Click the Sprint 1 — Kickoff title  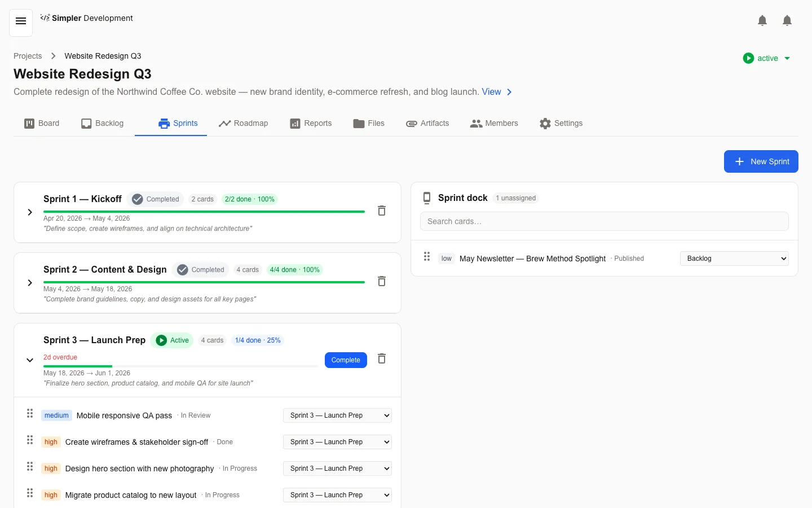82,199
